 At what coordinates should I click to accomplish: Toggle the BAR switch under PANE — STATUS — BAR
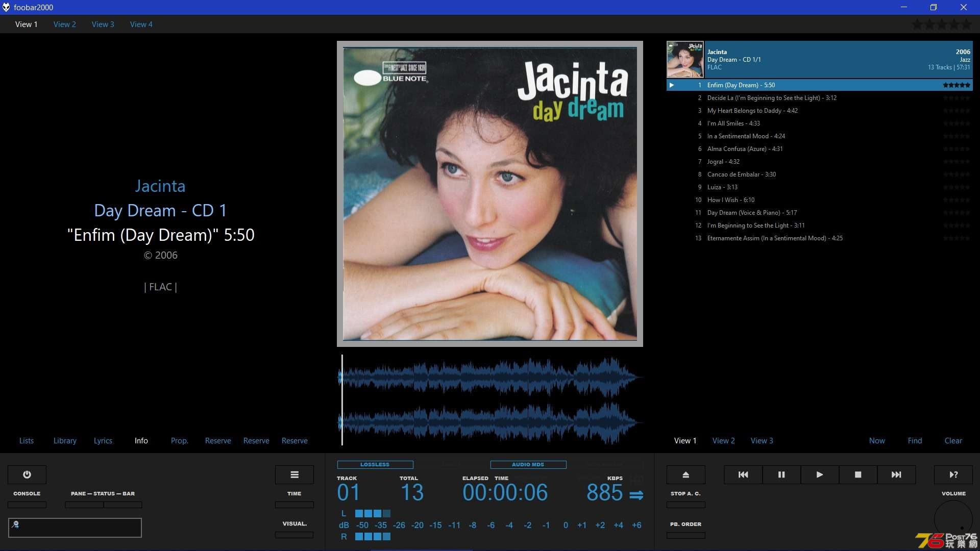(123, 505)
